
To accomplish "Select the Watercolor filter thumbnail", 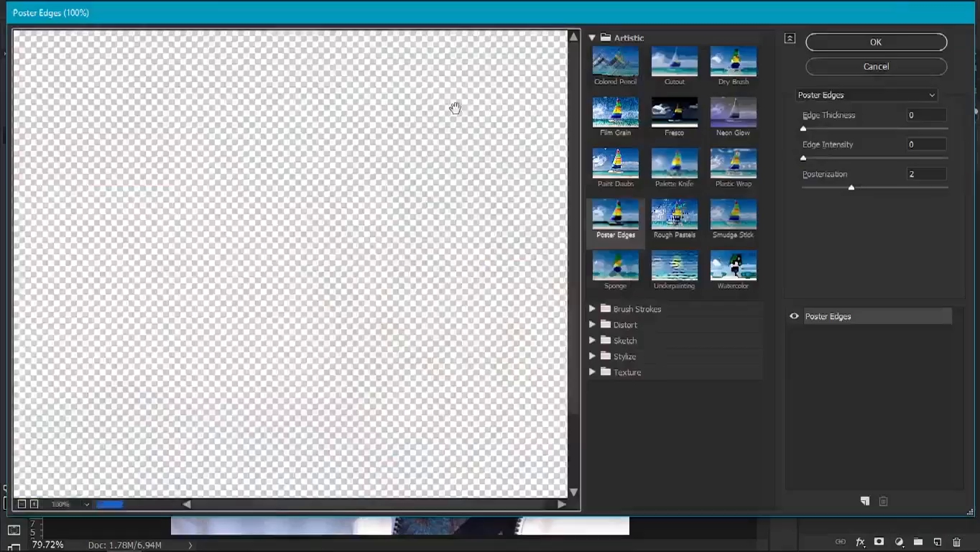I will coord(733,266).
